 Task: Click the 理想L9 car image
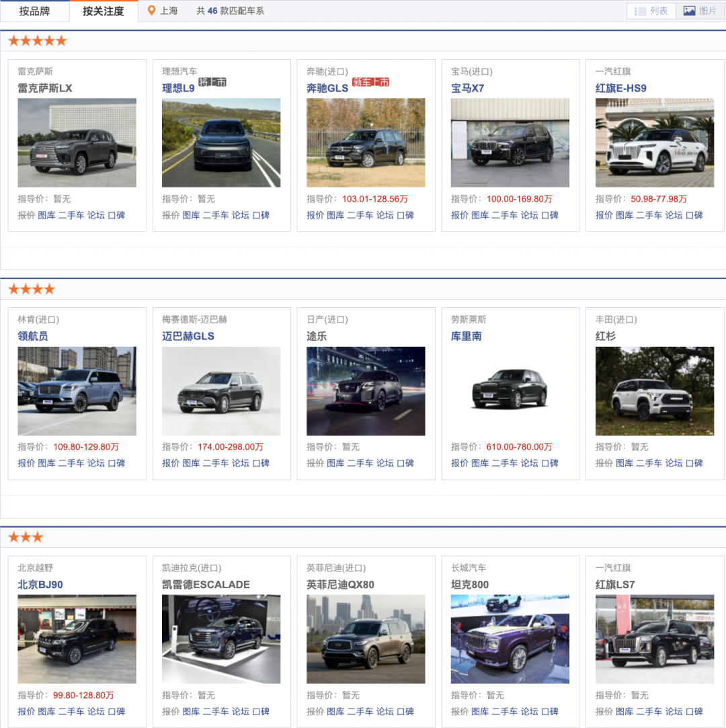coord(221,143)
